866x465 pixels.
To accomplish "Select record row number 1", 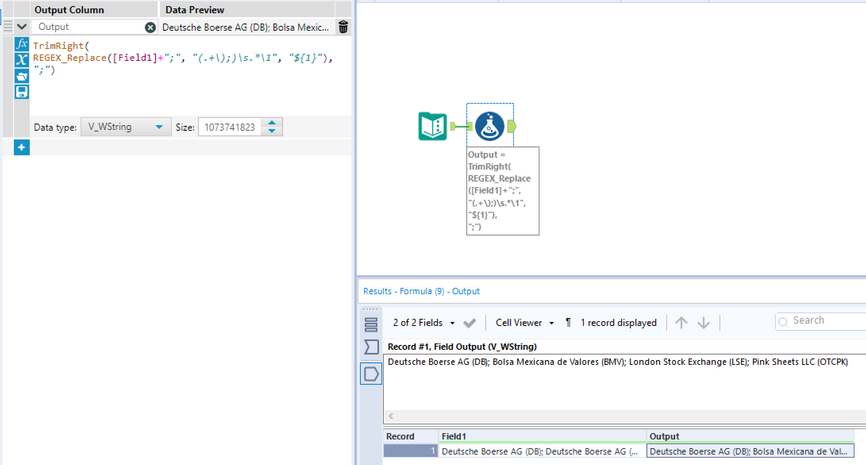I will 411,451.
